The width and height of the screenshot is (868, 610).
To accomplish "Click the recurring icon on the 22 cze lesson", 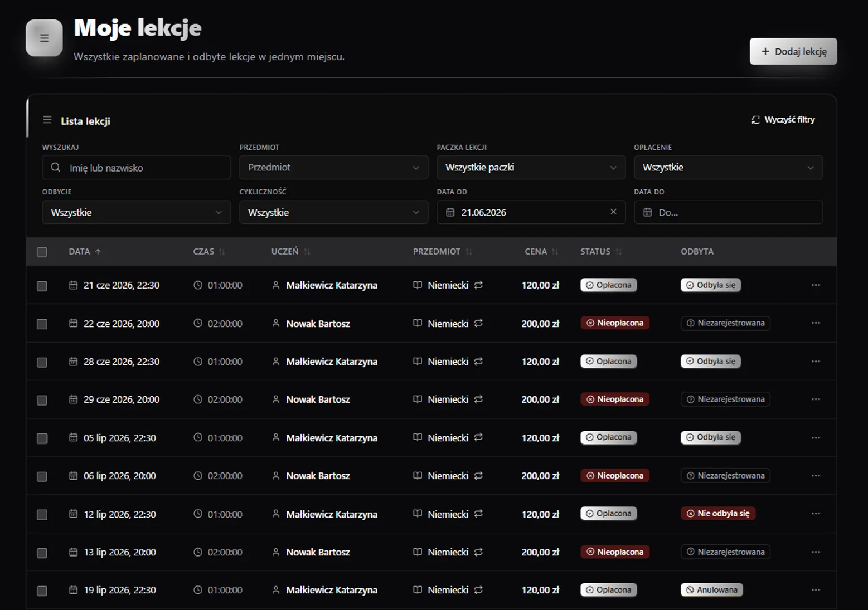I will [x=478, y=323].
